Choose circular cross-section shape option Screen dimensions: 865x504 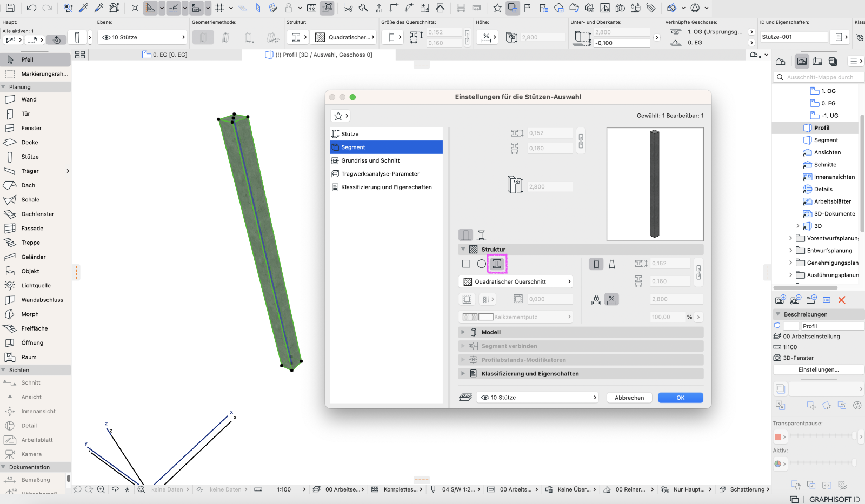click(481, 264)
